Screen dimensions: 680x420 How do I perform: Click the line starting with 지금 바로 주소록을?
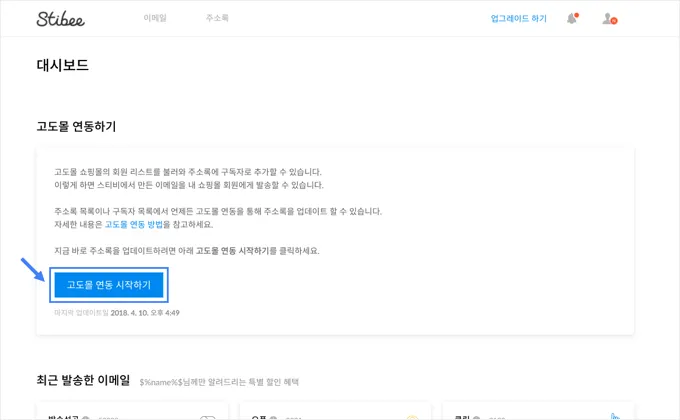point(187,251)
